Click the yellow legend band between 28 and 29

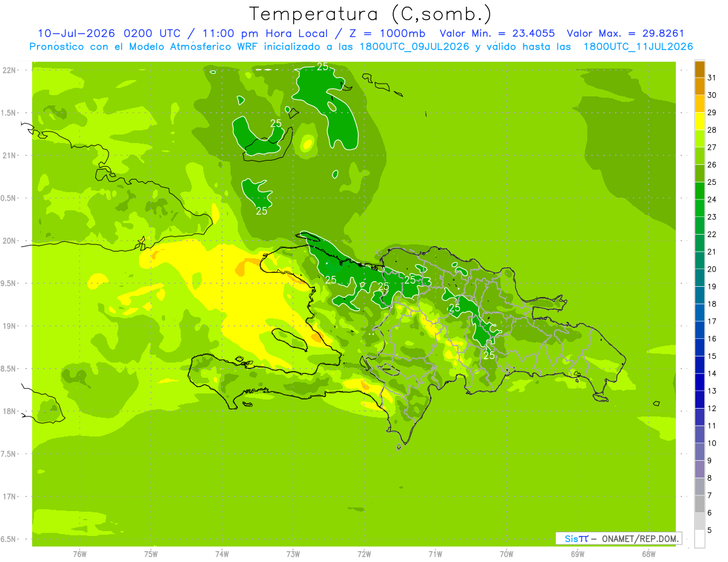click(699, 121)
